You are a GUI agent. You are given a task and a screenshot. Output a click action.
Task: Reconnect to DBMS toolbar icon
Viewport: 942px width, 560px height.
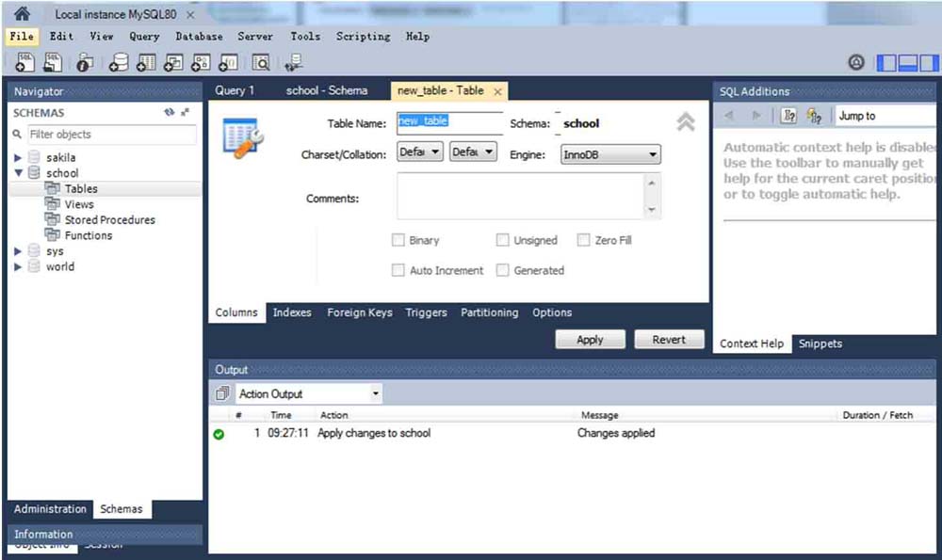point(294,62)
